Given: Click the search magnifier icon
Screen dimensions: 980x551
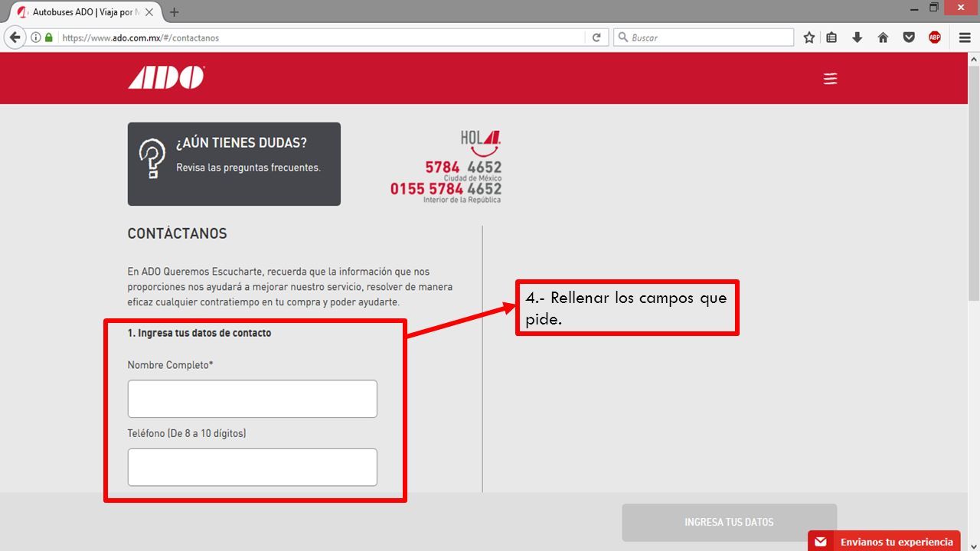Looking at the screenshot, I should (622, 37).
